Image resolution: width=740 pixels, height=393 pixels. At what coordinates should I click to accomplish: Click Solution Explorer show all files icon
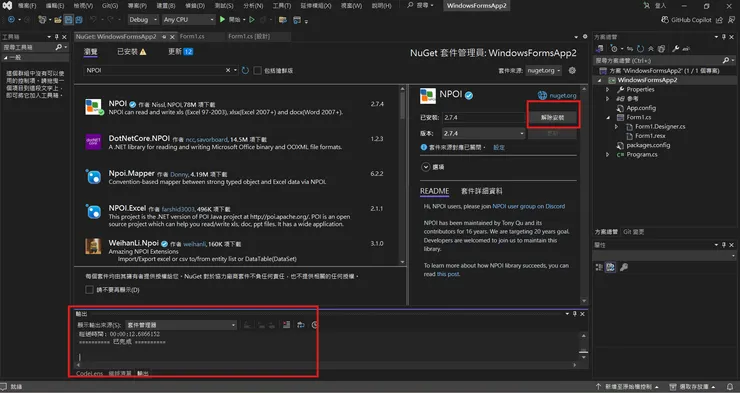[661, 49]
